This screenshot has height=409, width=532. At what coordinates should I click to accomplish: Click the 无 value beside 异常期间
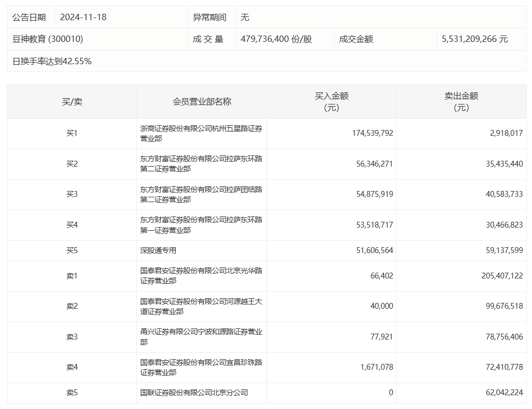point(245,18)
